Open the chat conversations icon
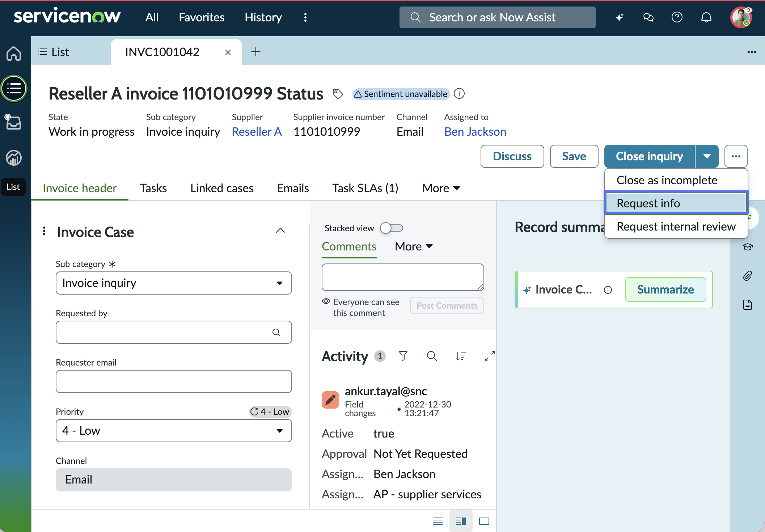Image resolution: width=765 pixels, height=532 pixels. [648, 17]
